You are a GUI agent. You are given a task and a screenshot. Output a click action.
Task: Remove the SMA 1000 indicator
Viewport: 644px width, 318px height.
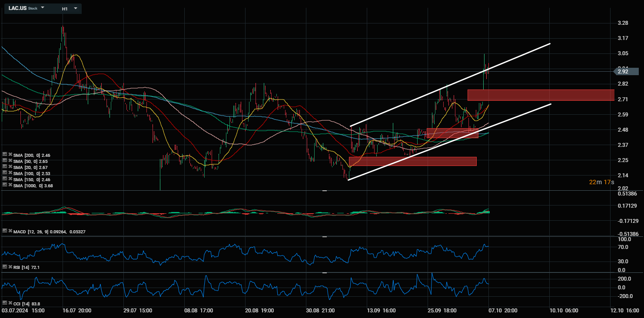[10, 185]
